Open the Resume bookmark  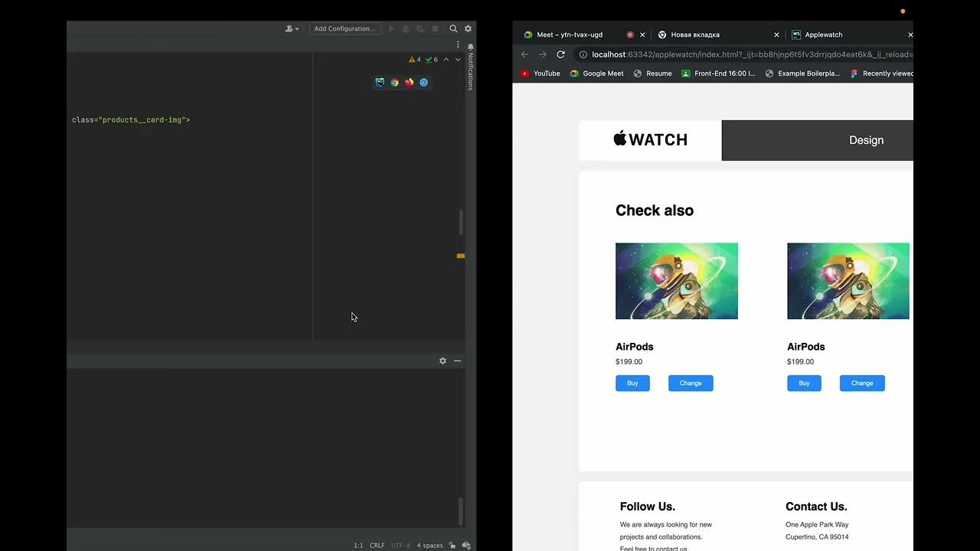click(652, 73)
